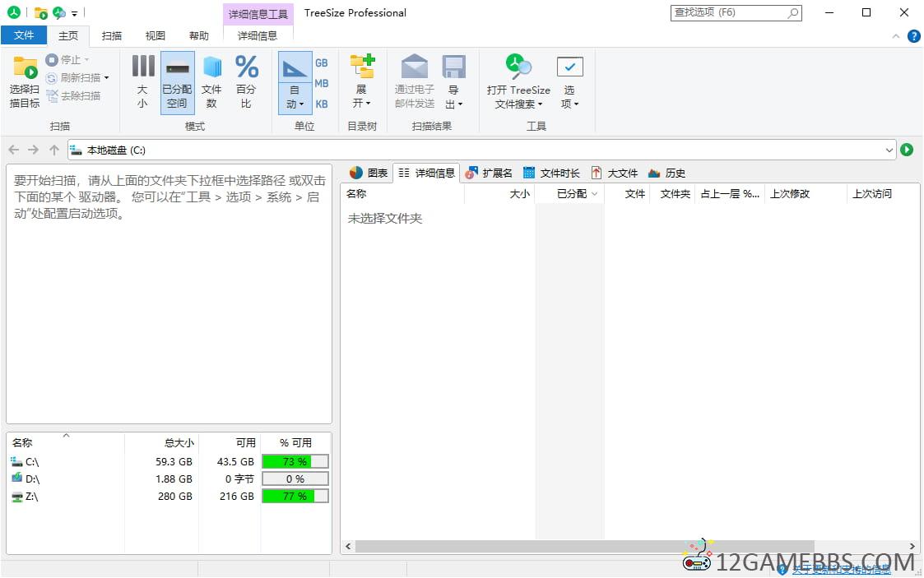Screen dimensions: 924x578
Task: Select the D:\ drive row
Action: click(x=169, y=479)
